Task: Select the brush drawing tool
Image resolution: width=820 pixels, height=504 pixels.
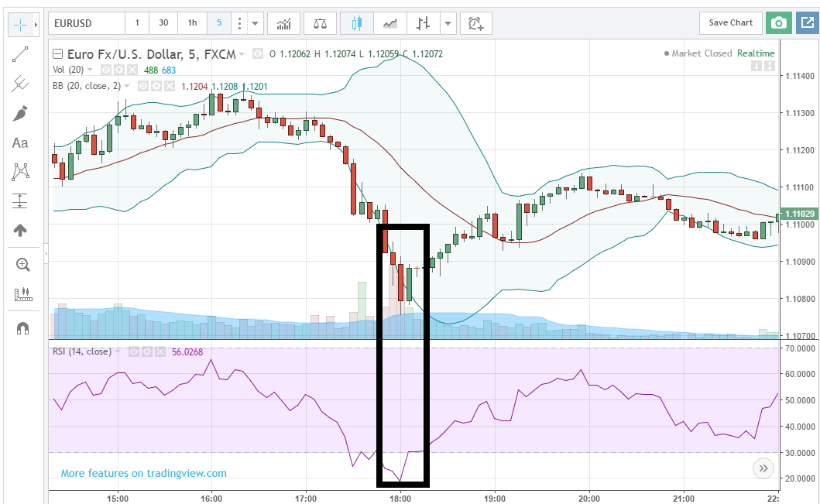Action: click(20, 114)
